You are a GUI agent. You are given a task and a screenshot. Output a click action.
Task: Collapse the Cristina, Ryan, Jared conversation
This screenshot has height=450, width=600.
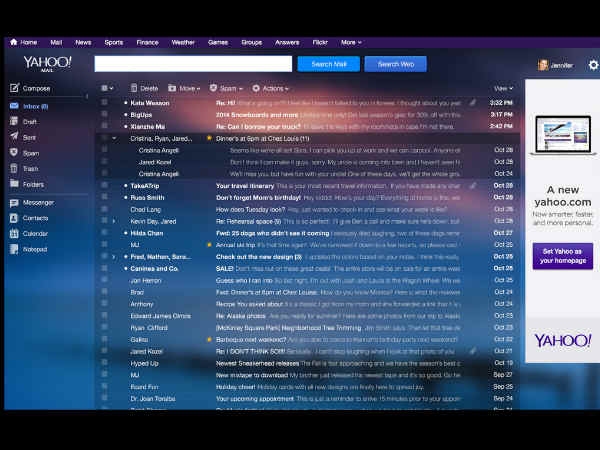click(114, 138)
